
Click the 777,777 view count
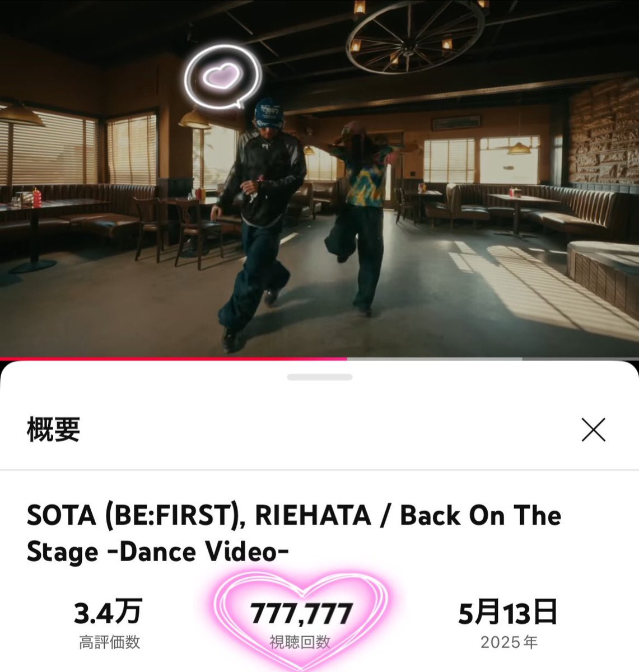pos(301,613)
